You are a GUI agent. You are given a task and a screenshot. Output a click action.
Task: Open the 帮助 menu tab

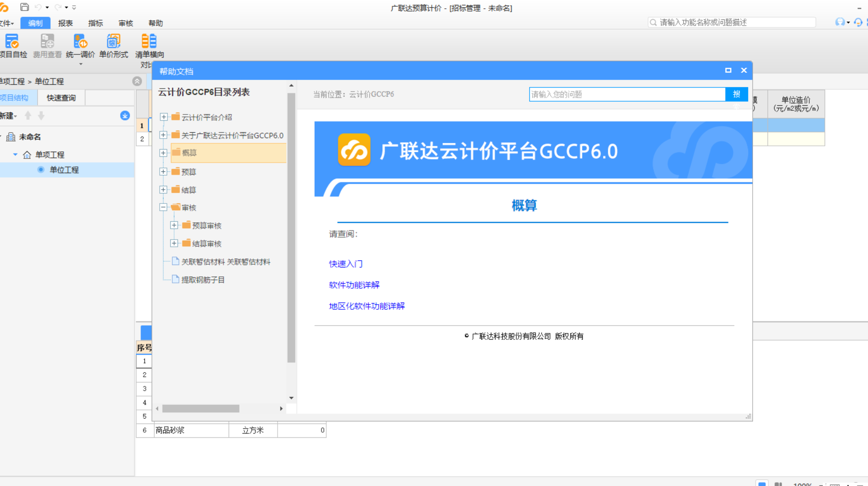pos(155,23)
